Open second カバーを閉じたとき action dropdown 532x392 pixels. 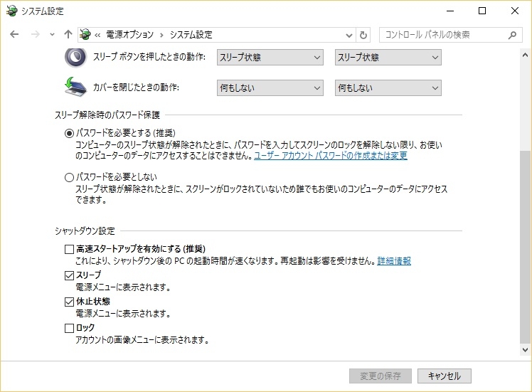pos(388,88)
